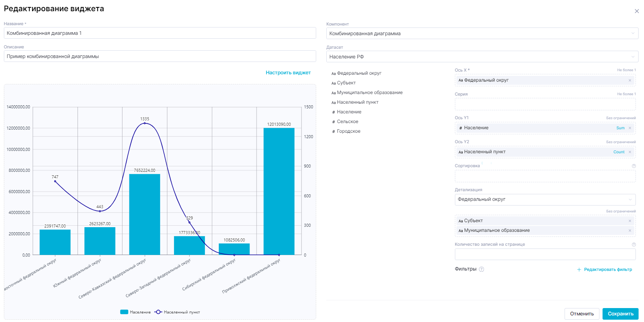Click the Название input field
This screenshot has width=644, height=322.
tap(160, 33)
